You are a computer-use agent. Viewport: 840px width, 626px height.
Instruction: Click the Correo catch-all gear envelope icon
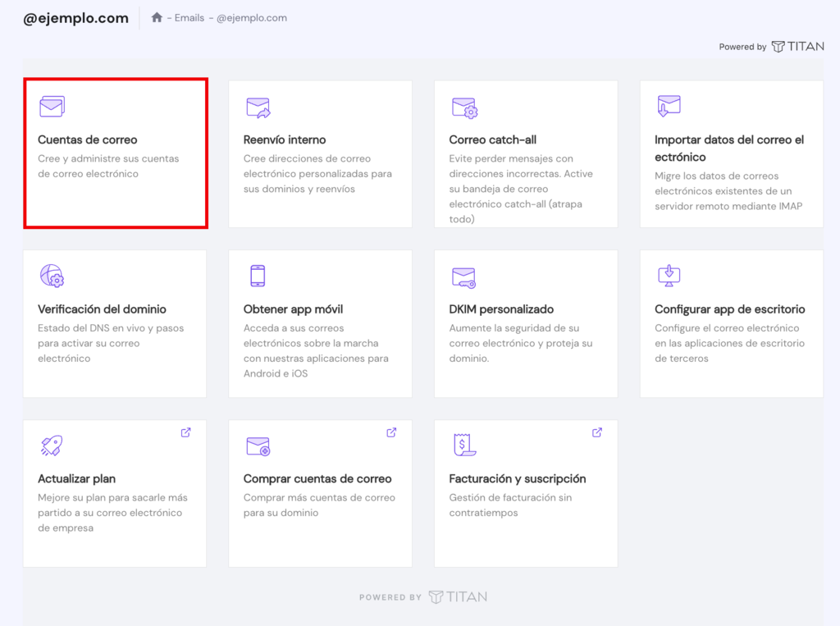pos(463,106)
